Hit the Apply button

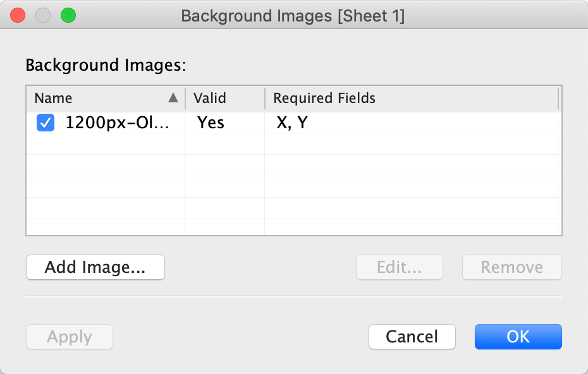coord(70,337)
